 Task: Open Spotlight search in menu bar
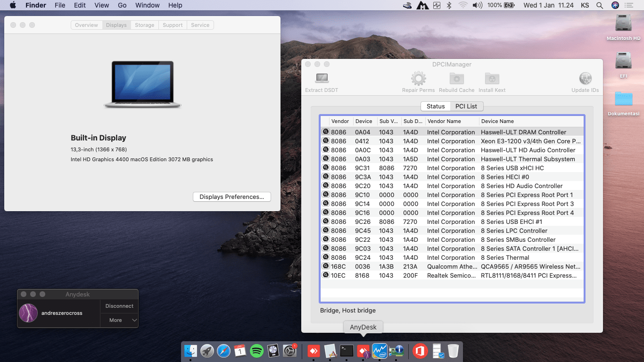point(600,5)
